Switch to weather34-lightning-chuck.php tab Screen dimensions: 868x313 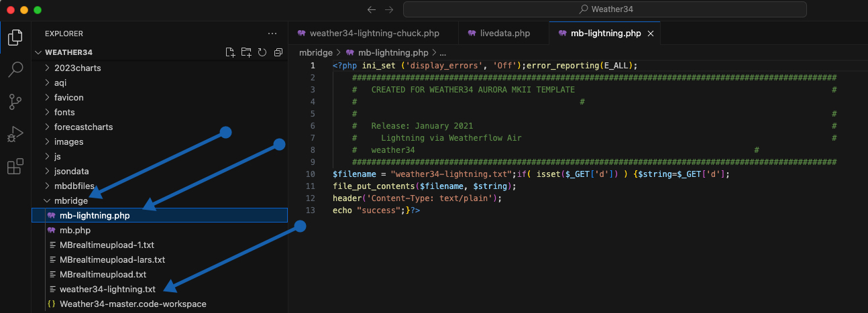(374, 34)
